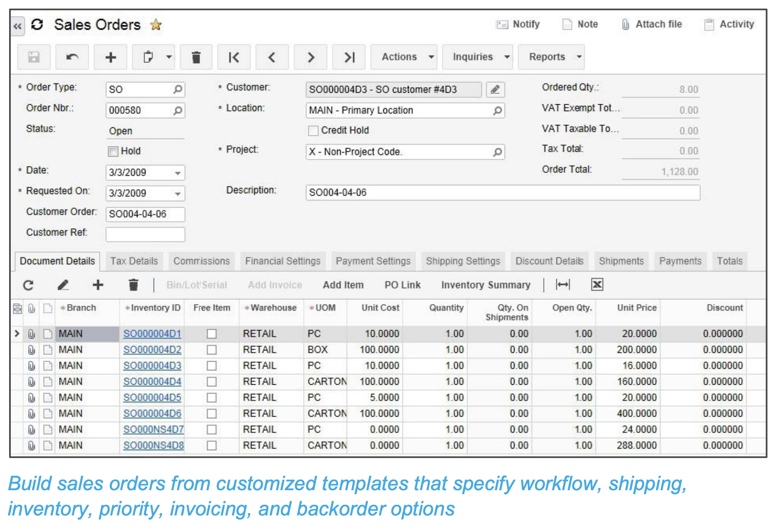The image size is (780, 532).
Task: Go to first record button
Action: point(234,57)
